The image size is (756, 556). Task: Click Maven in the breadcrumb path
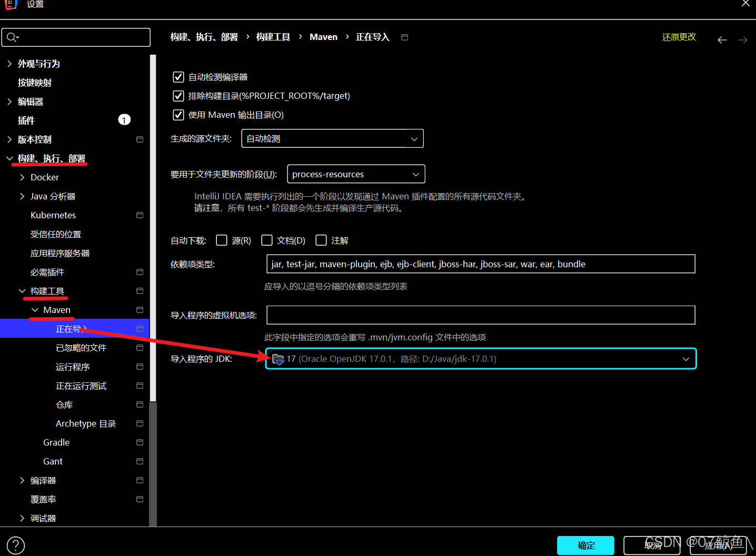click(323, 37)
